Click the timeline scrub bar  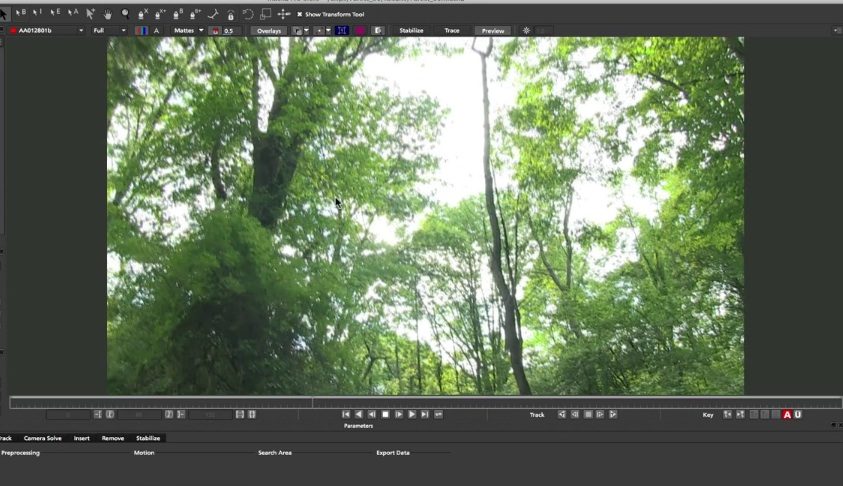click(x=426, y=403)
